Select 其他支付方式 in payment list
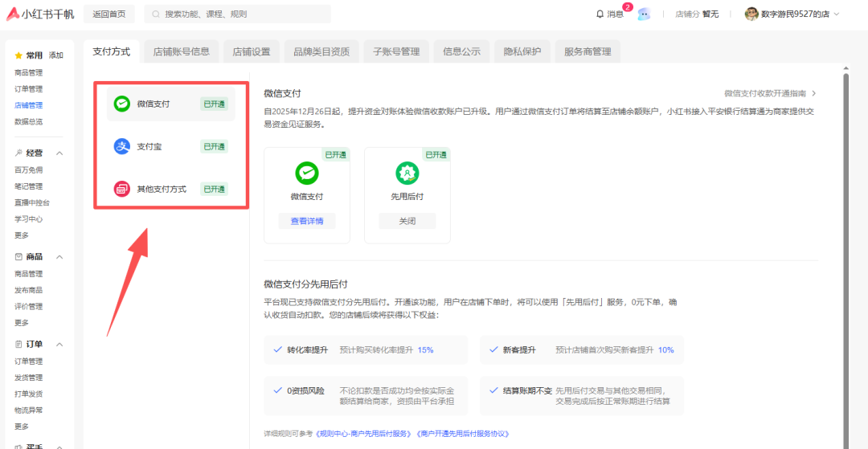Image resolution: width=868 pixels, height=449 pixels. point(170,189)
